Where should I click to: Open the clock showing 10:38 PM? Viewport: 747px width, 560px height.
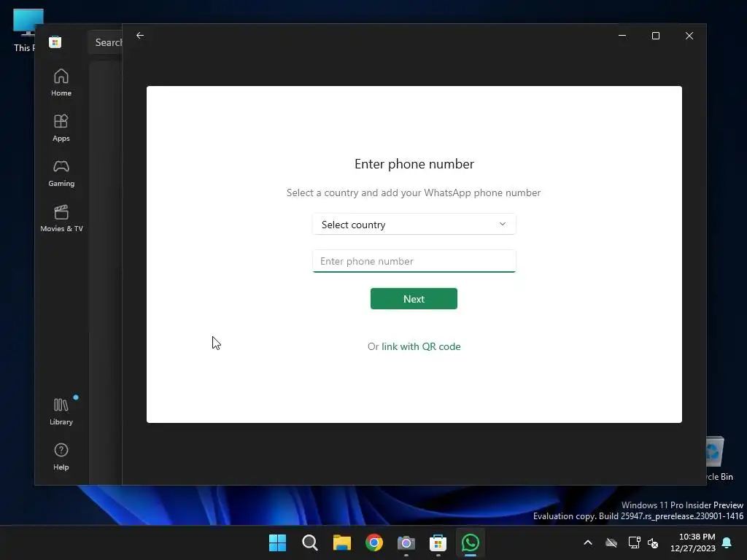693,542
